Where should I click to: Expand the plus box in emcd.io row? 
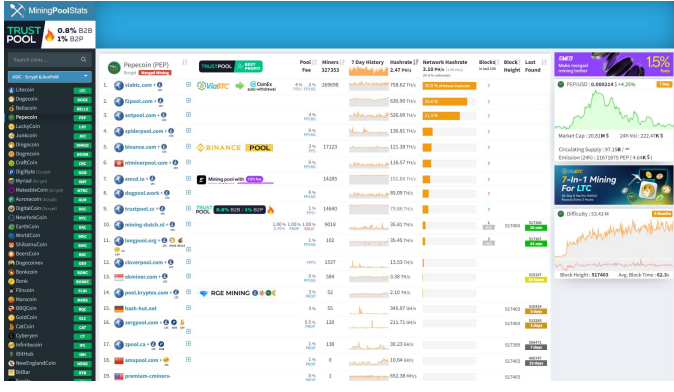[x=188, y=178]
